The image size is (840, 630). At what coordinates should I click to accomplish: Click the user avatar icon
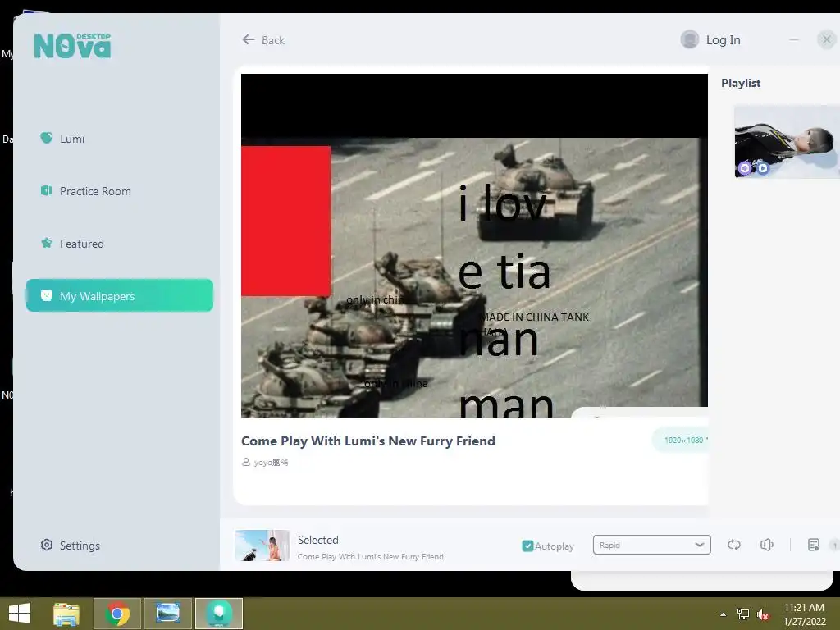pos(689,39)
